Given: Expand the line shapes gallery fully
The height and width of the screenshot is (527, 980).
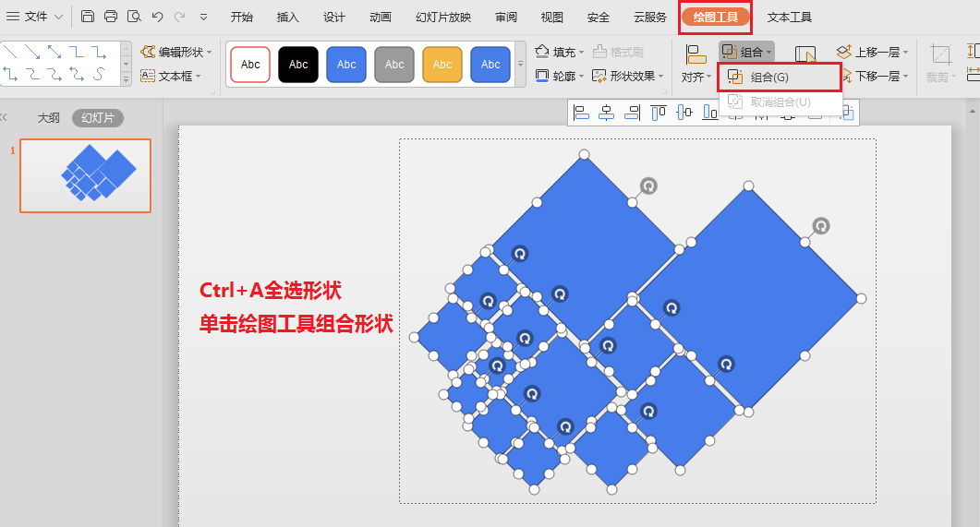Looking at the screenshot, I should pyautogui.click(x=126, y=80).
